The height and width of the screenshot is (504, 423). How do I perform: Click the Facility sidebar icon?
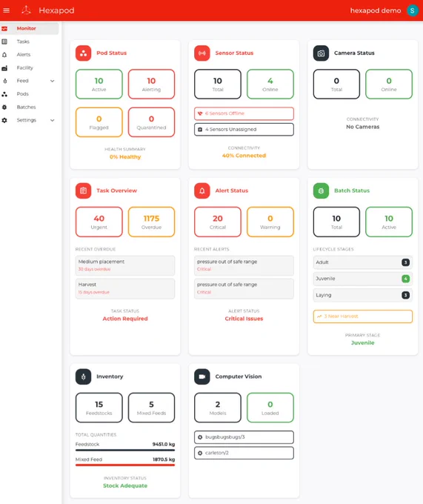pos(4,68)
